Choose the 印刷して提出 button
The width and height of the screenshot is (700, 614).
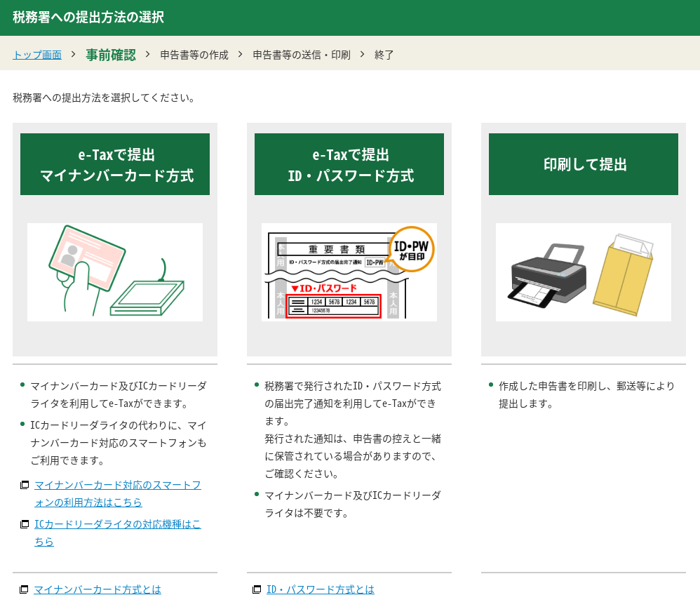(584, 164)
